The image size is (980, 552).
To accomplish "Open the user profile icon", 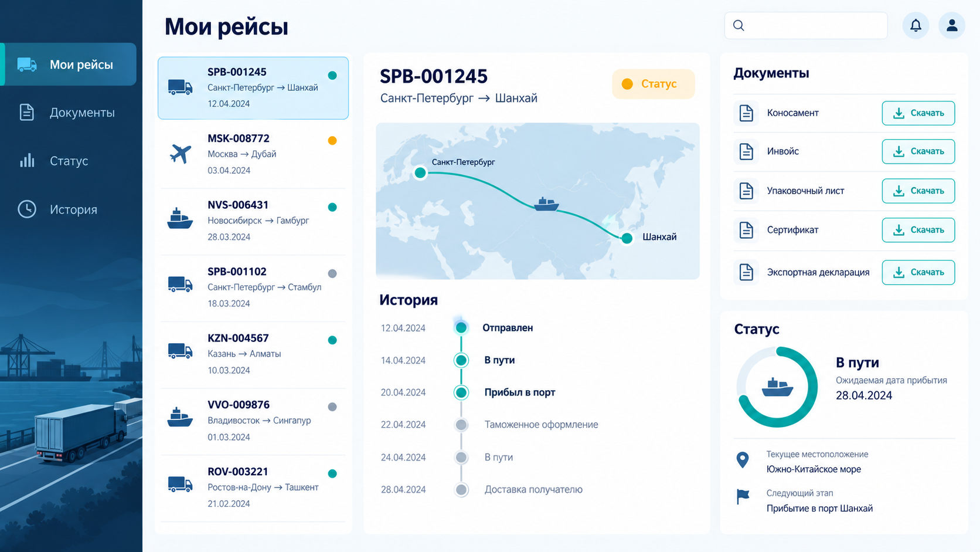I will coord(952,26).
